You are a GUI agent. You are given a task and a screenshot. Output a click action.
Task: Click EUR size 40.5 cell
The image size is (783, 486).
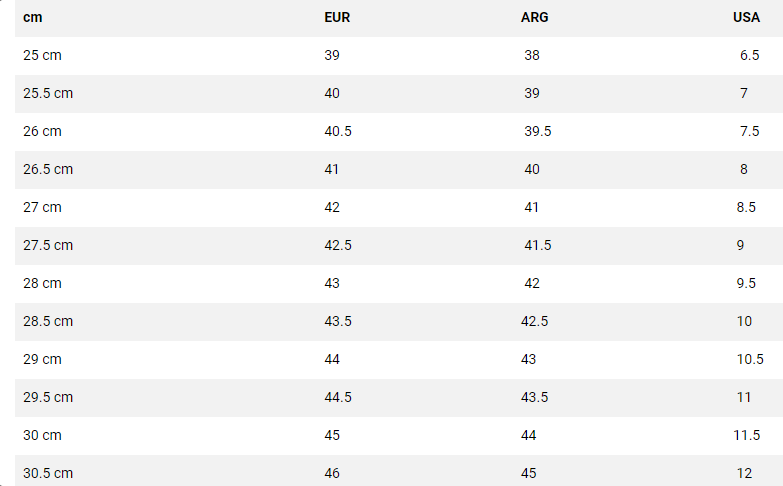(x=338, y=131)
